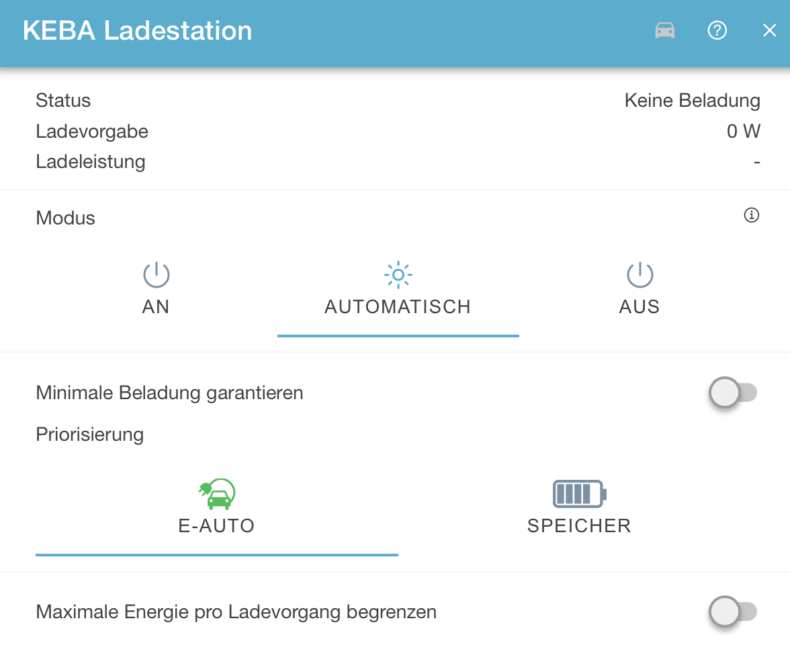Show Modus info with the info icon
Image resolution: width=790 pixels, height=672 pixels.
tap(752, 216)
